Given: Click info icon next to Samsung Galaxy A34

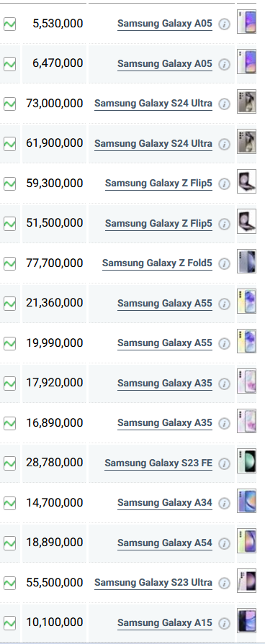Looking at the screenshot, I should (224, 504).
